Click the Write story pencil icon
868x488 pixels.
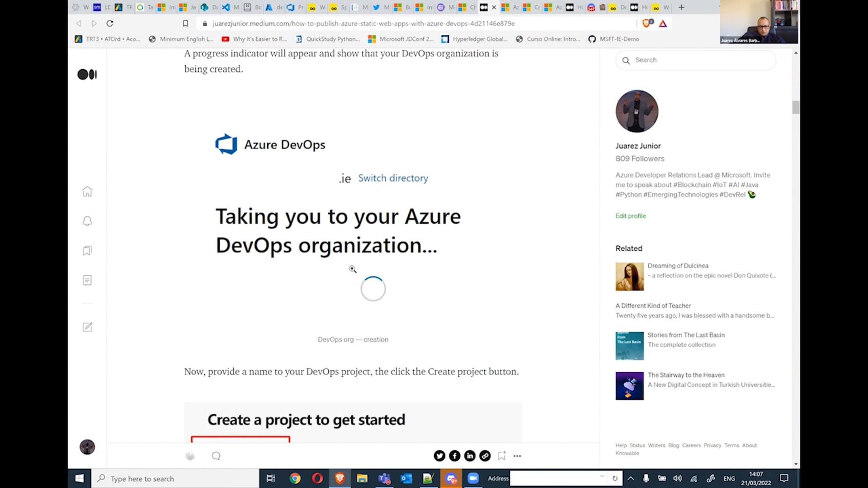(87, 327)
